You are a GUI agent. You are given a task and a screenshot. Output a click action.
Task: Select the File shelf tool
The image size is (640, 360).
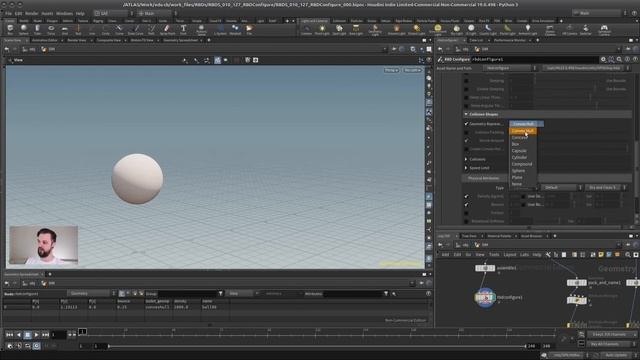[249, 29]
